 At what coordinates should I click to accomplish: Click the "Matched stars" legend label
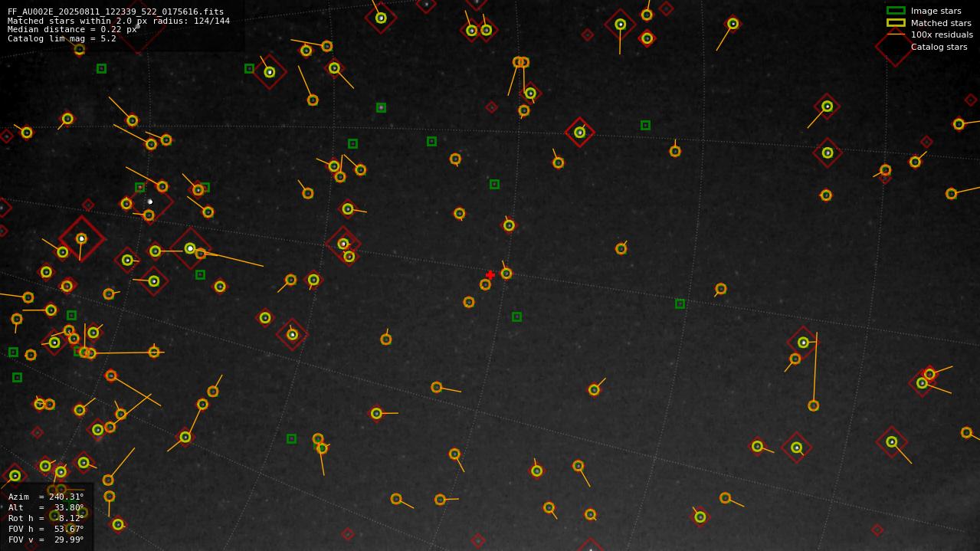[x=941, y=23]
